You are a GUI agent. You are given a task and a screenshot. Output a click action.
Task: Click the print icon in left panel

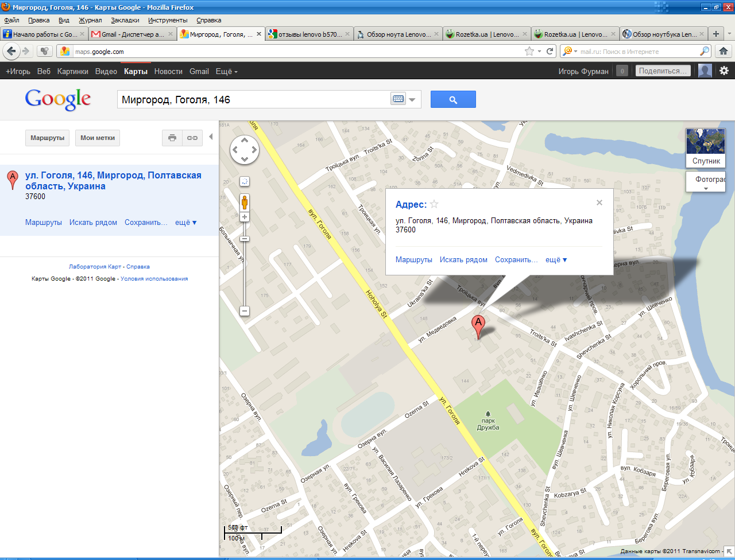click(x=172, y=138)
